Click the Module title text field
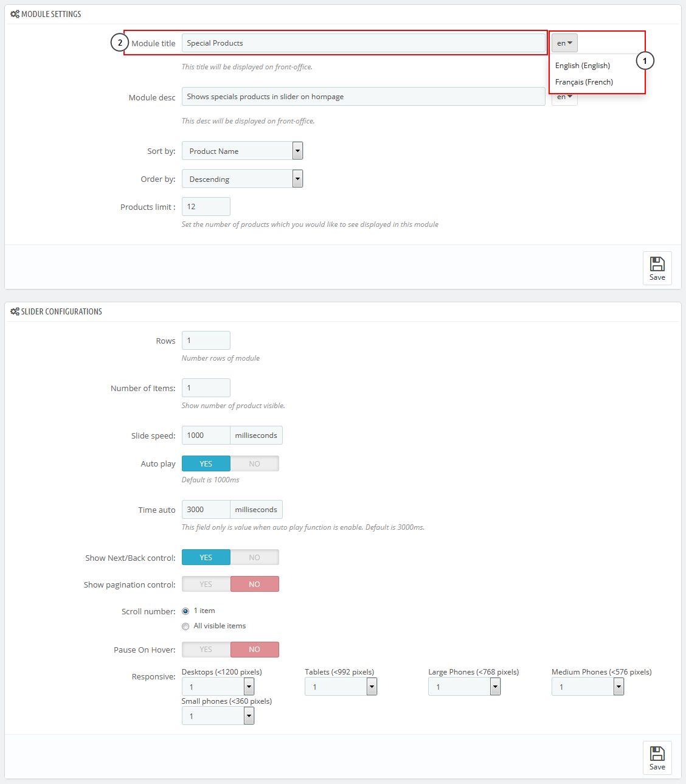The height and width of the screenshot is (784, 686). coord(363,43)
